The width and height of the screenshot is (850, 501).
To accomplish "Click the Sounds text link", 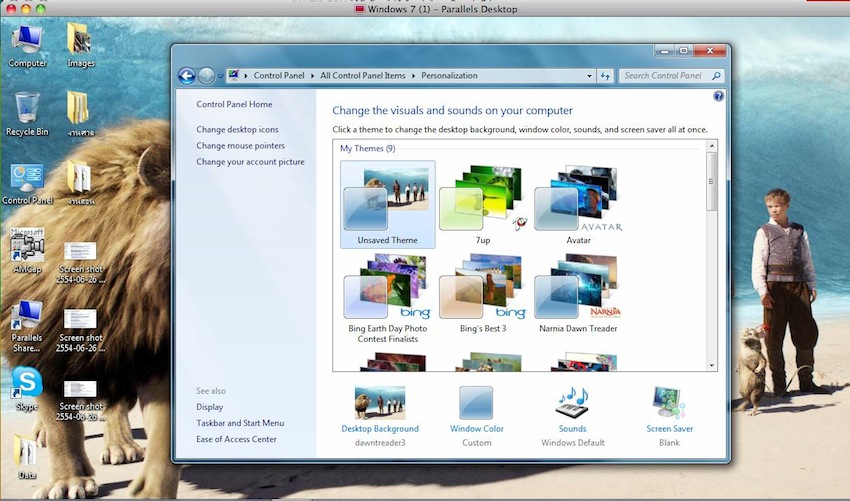I will [x=572, y=429].
